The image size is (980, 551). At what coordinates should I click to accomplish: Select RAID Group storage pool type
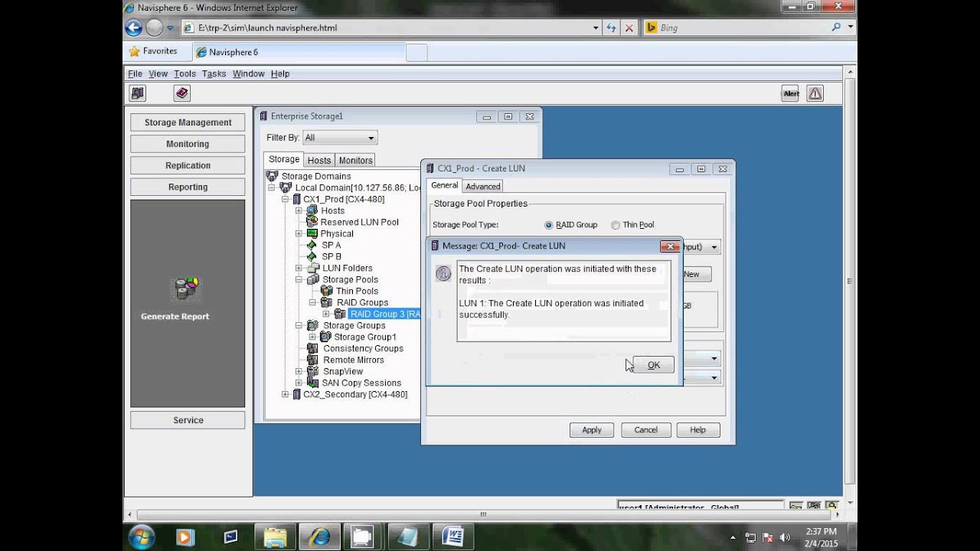click(x=548, y=225)
